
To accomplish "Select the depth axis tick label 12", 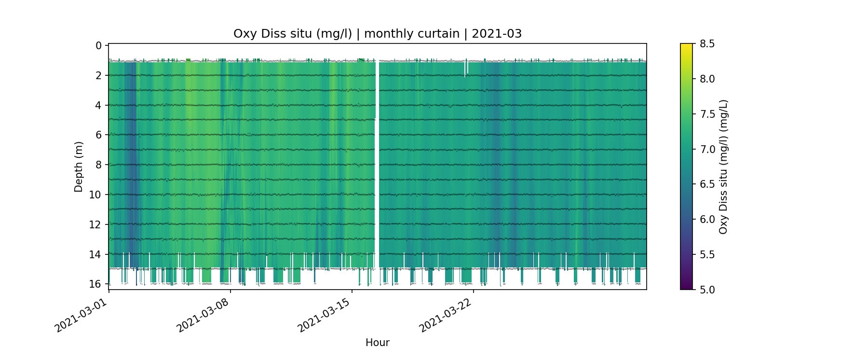I will [x=95, y=224].
